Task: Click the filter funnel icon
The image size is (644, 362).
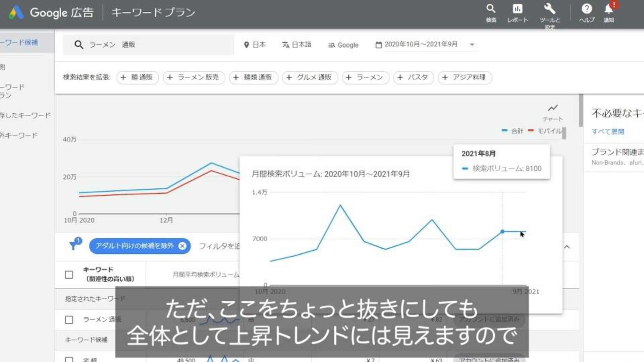Action: (73, 245)
